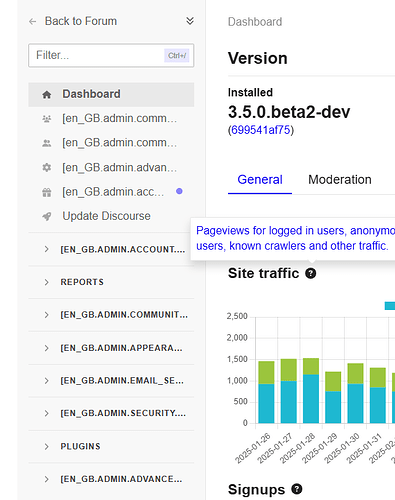Expand the EN_GB.ADMIN.ADVANCE section chevron
The width and height of the screenshot is (395, 500).
click(x=46, y=479)
